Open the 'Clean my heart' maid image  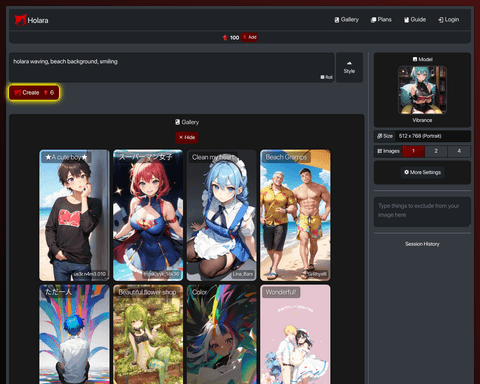(x=222, y=215)
